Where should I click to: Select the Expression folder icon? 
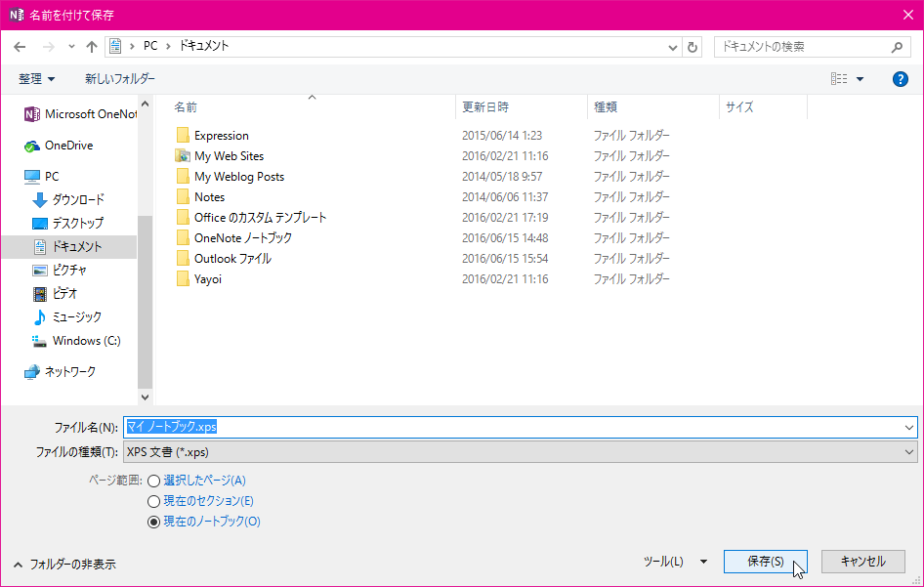(x=183, y=135)
